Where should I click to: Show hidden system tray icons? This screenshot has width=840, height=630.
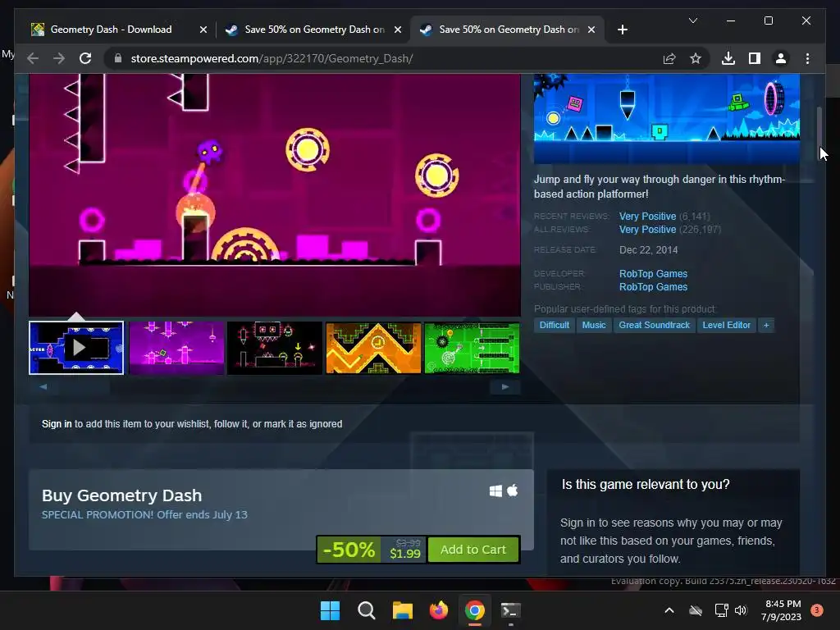point(669,610)
